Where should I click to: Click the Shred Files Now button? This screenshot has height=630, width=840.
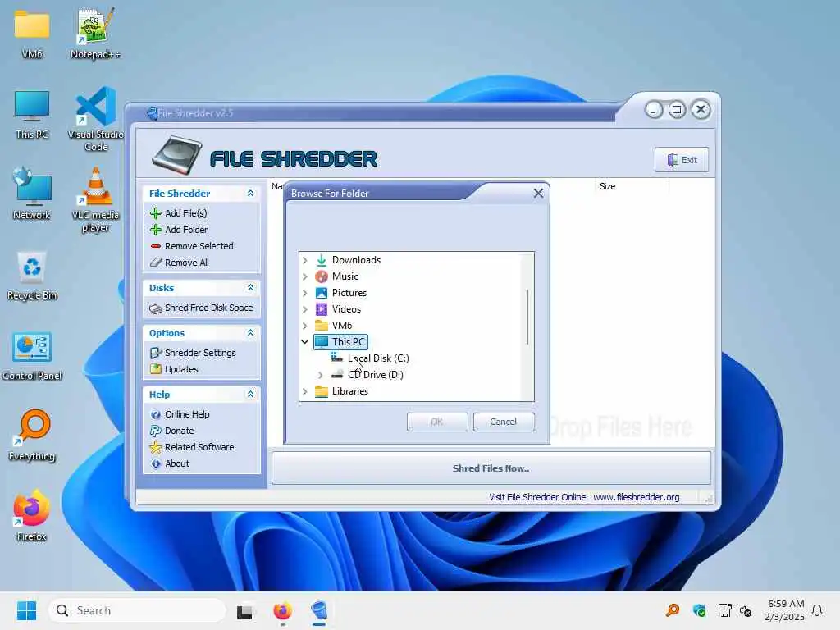click(x=491, y=468)
